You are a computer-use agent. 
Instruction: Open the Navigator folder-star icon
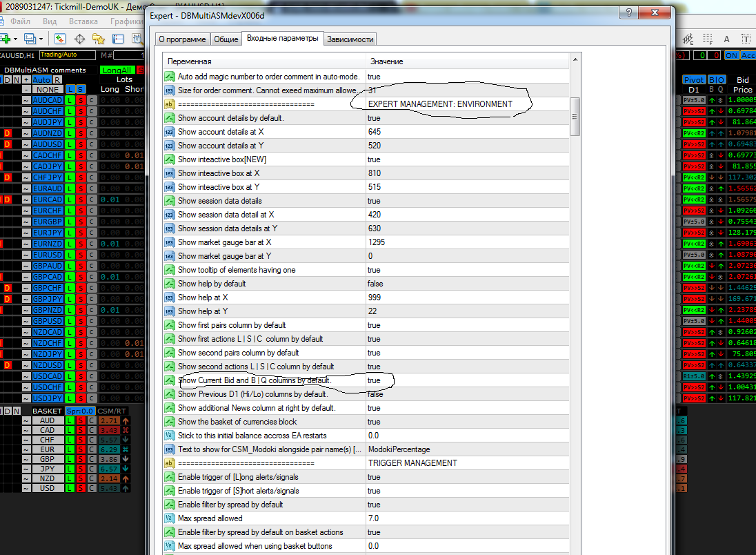click(x=99, y=39)
